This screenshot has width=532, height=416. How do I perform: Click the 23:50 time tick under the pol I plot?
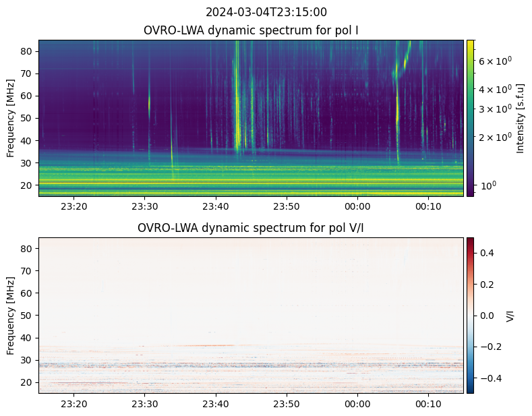click(287, 206)
